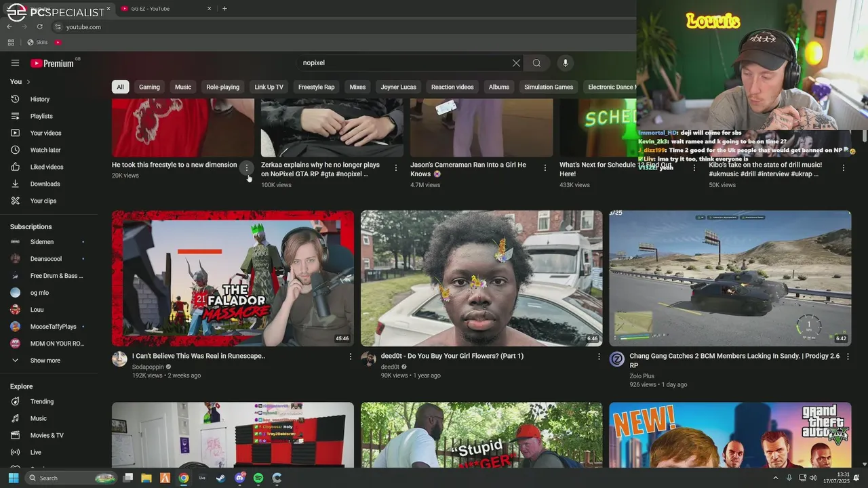Run search with magnifier button

pyautogui.click(x=536, y=63)
